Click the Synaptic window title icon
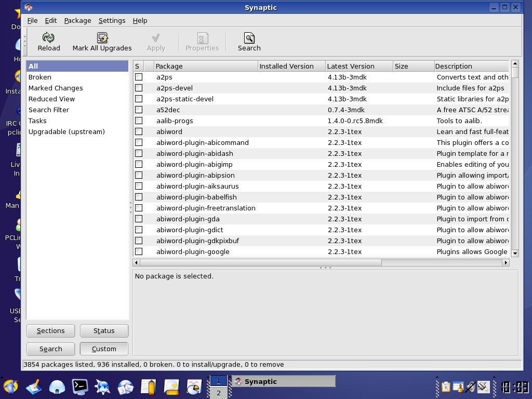The width and height of the screenshot is (532, 399). click(29, 7)
